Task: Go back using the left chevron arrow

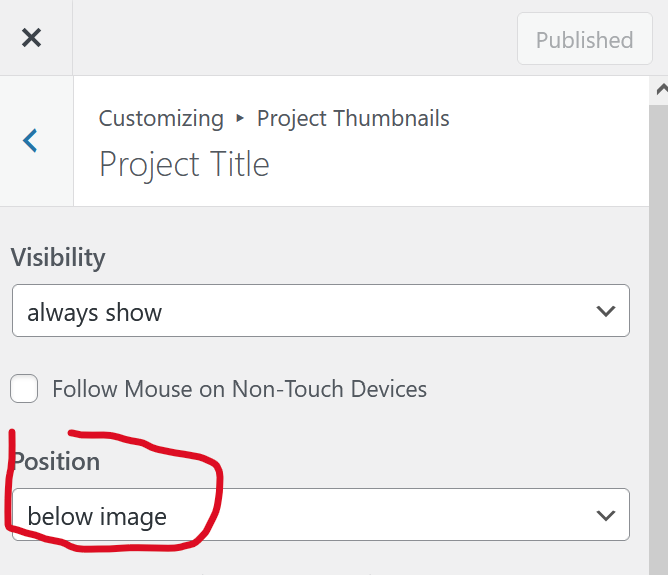Action: tap(31, 141)
